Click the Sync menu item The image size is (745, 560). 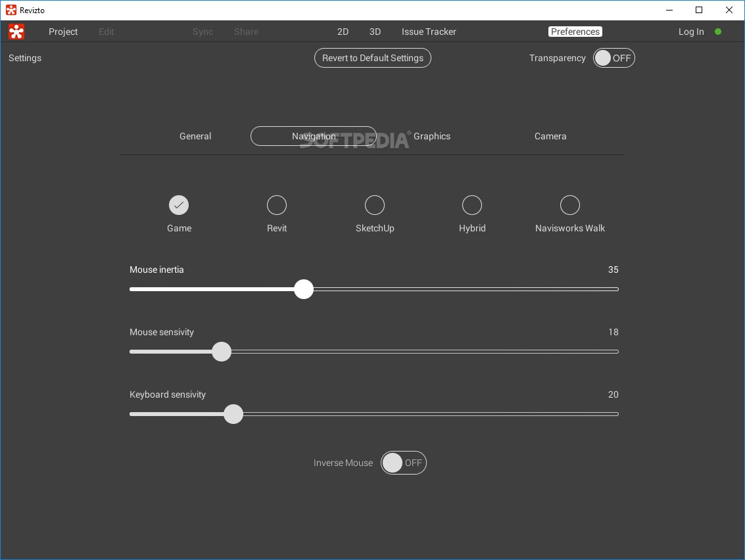point(203,32)
